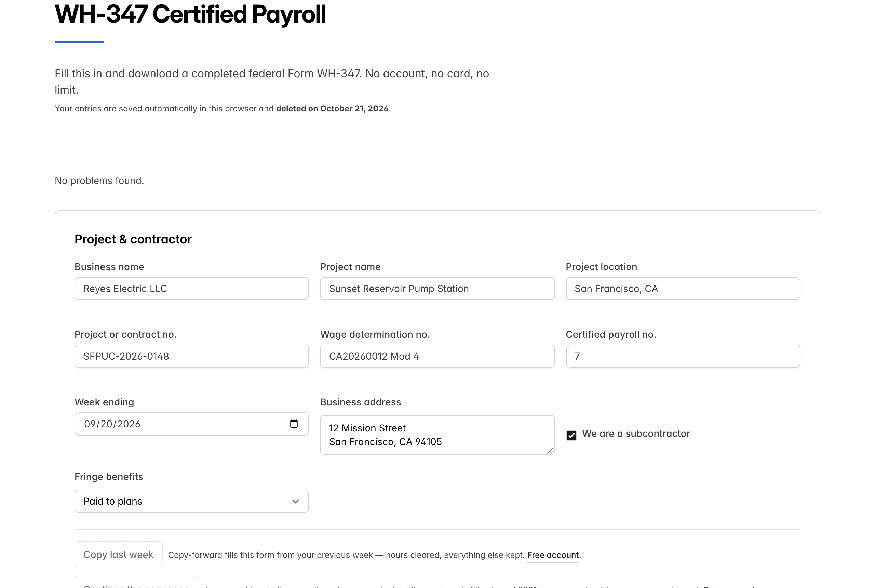
Task: Click the Copy last week button
Action: [x=119, y=554]
